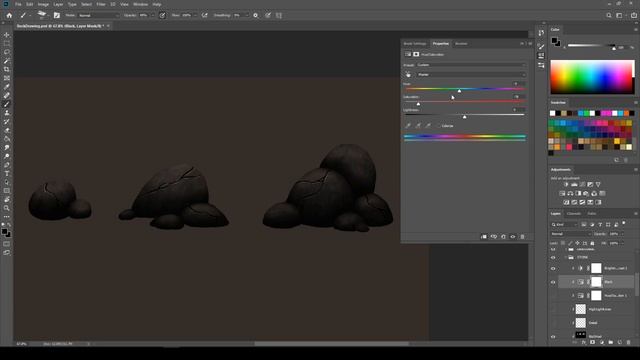Open the Layers panel options menu
This screenshot has width=640, height=360.
(x=636, y=213)
